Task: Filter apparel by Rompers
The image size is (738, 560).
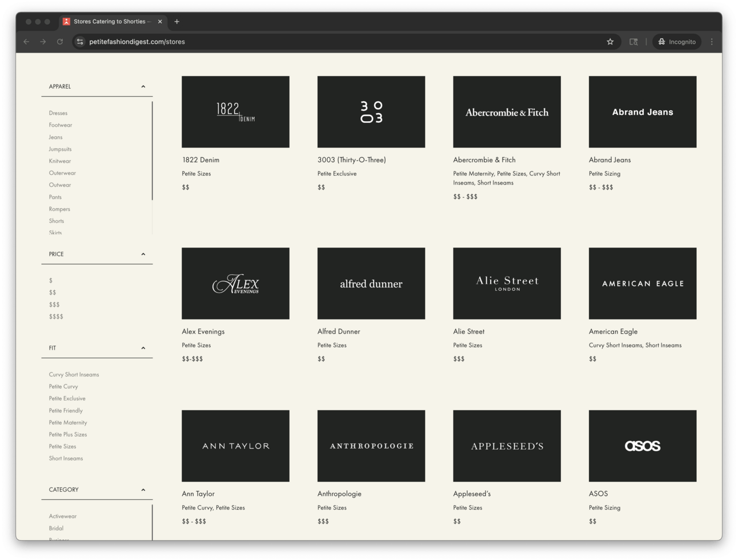Action: point(59,209)
